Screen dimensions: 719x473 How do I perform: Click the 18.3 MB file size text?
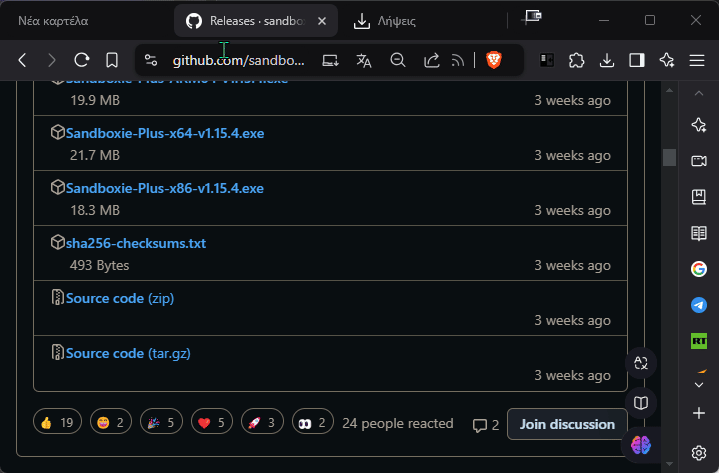[x=95, y=210]
